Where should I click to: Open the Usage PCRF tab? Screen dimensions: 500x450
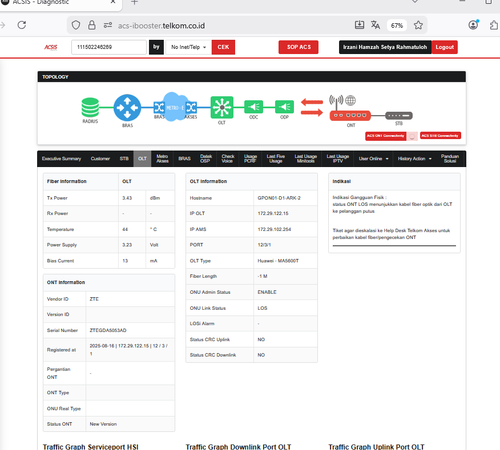pos(250,159)
